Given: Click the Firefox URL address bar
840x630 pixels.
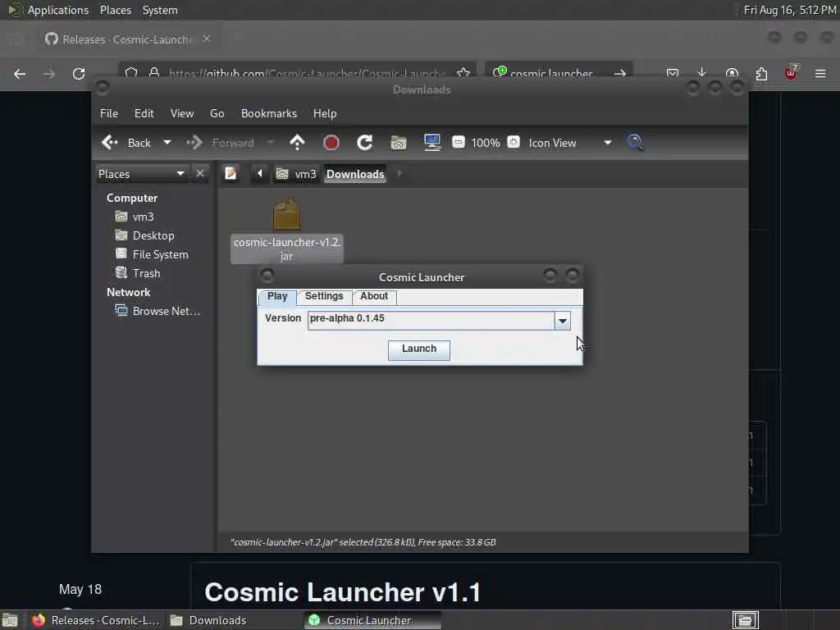Looking at the screenshot, I should (307, 73).
